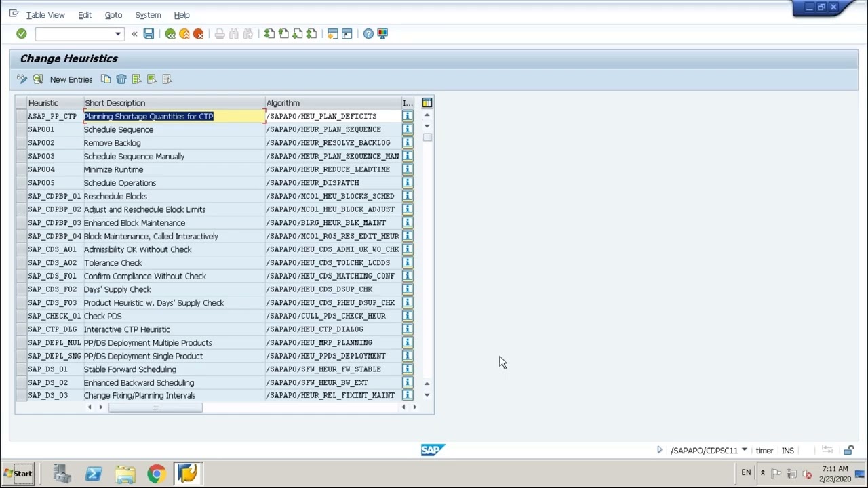Open the File Explorer folder taskbar icon
Screen dimensions: 868x488
coord(125,474)
